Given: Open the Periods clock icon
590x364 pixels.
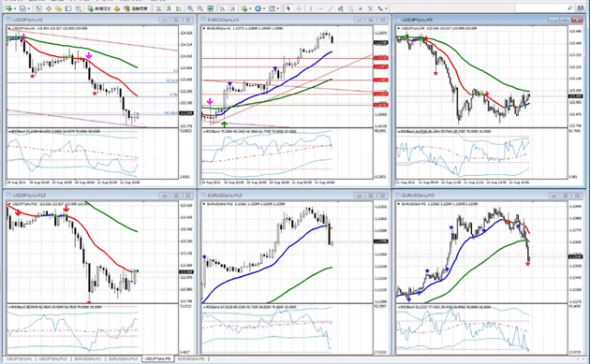Looking at the screenshot, I should 258,8.
